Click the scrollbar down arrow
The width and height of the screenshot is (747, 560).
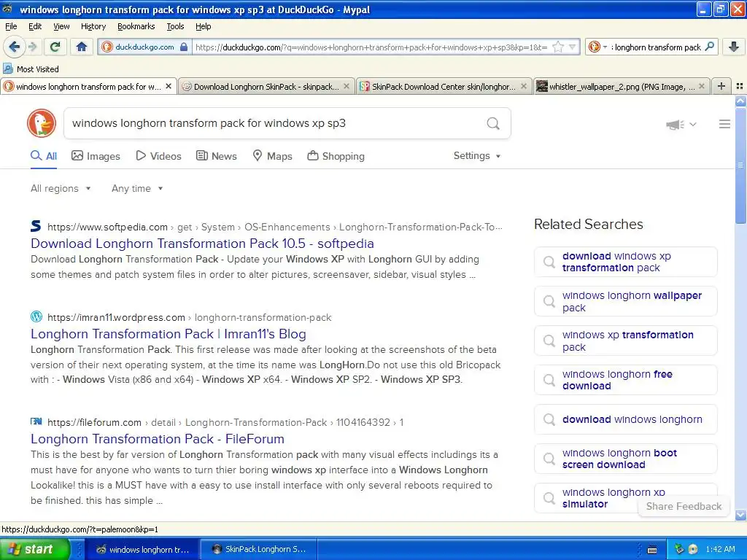click(x=740, y=515)
